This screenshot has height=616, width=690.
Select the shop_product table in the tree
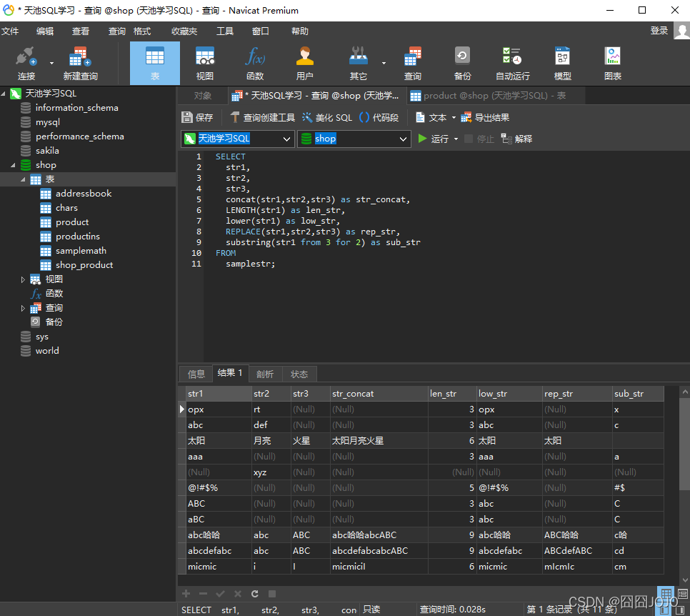[84, 265]
